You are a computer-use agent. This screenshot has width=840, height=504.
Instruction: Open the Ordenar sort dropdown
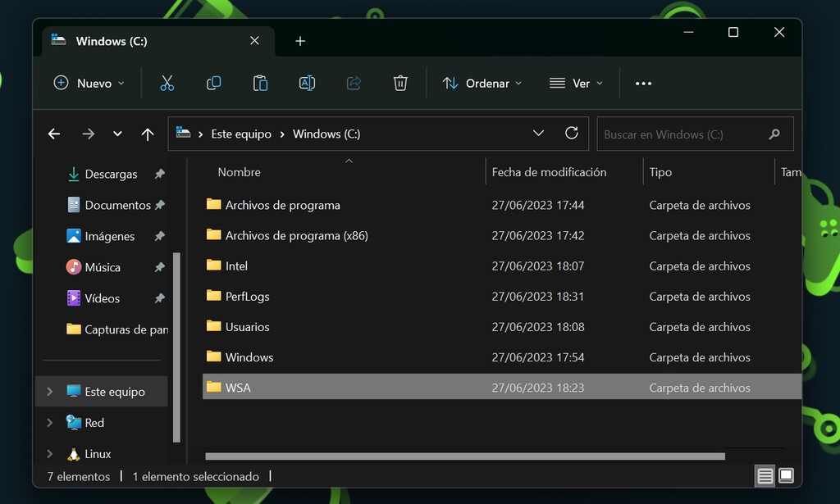pyautogui.click(x=482, y=83)
